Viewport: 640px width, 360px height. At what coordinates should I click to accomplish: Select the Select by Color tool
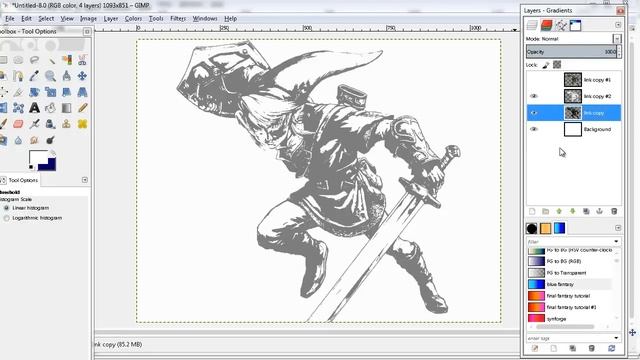click(x=67, y=60)
